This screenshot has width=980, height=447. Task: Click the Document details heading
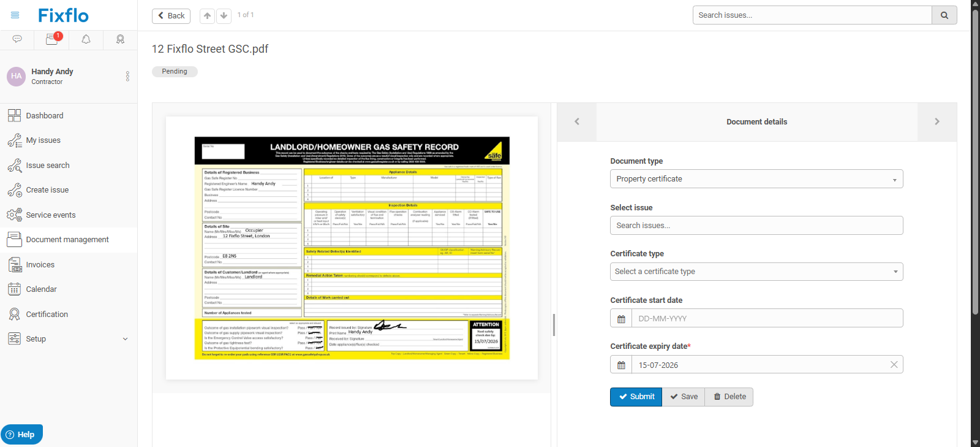click(x=757, y=122)
